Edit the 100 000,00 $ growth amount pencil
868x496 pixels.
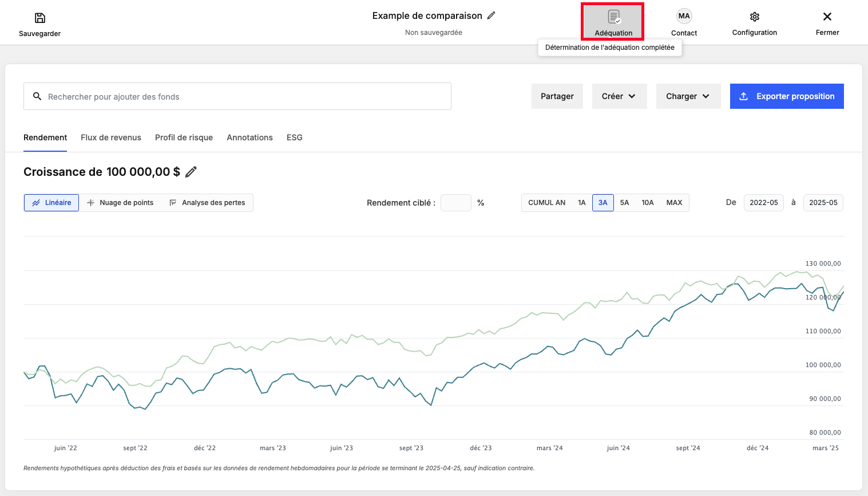click(191, 172)
